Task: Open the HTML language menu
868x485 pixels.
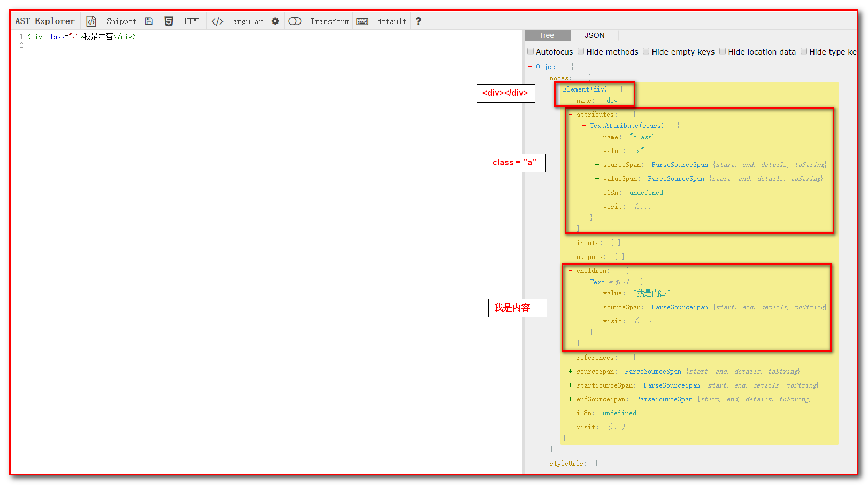Action: [193, 21]
